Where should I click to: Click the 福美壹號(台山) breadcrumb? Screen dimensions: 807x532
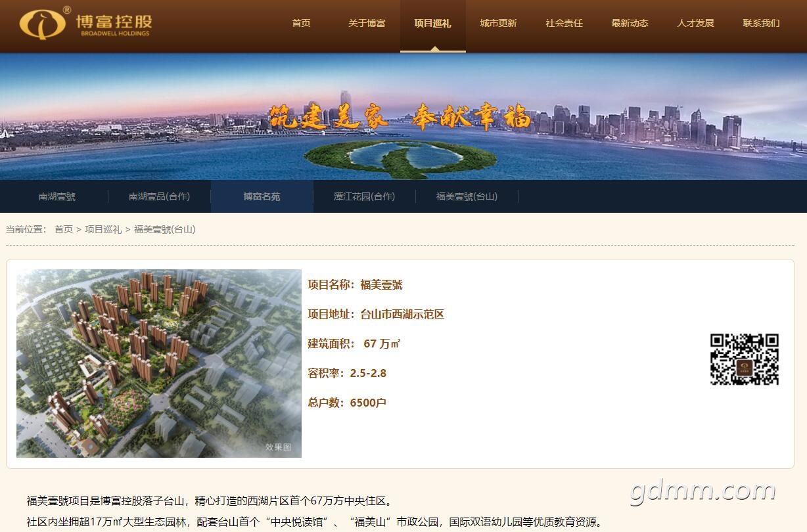(165, 229)
